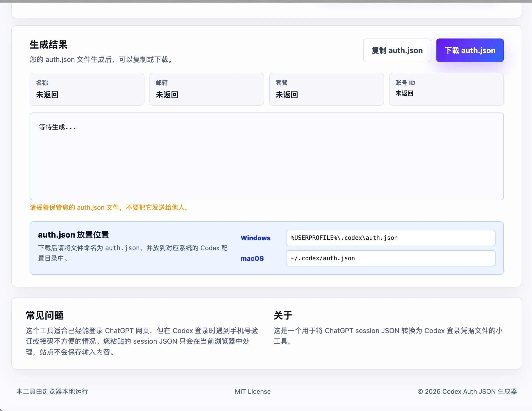Click the 套餐 info card
The height and width of the screenshot is (411, 532).
(327, 89)
